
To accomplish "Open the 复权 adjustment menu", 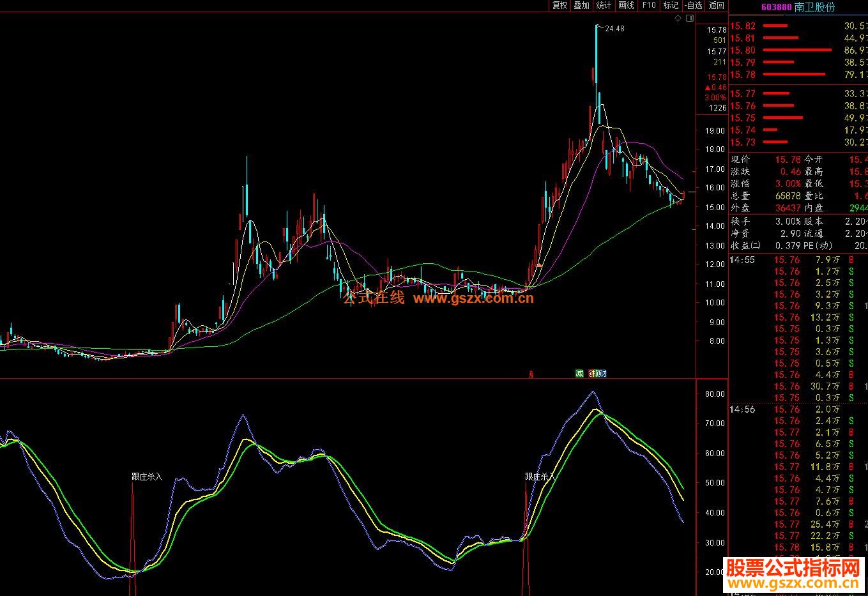I will point(560,5).
